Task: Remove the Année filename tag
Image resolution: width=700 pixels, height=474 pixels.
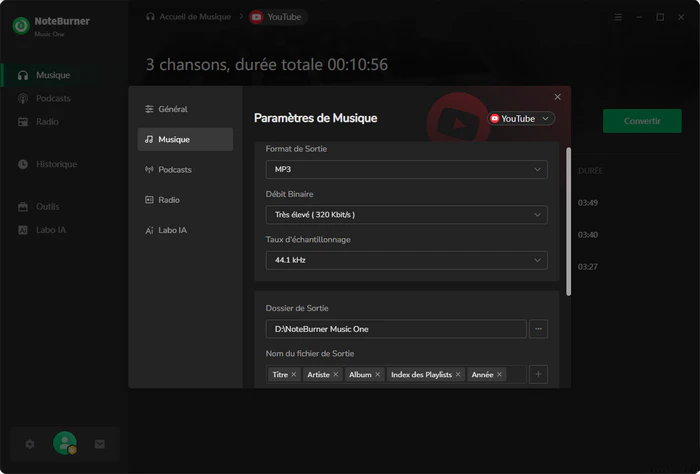Action: click(500, 374)
